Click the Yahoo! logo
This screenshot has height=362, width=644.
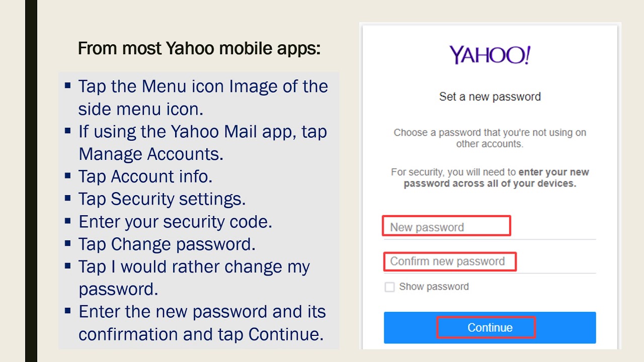(490, 54)
